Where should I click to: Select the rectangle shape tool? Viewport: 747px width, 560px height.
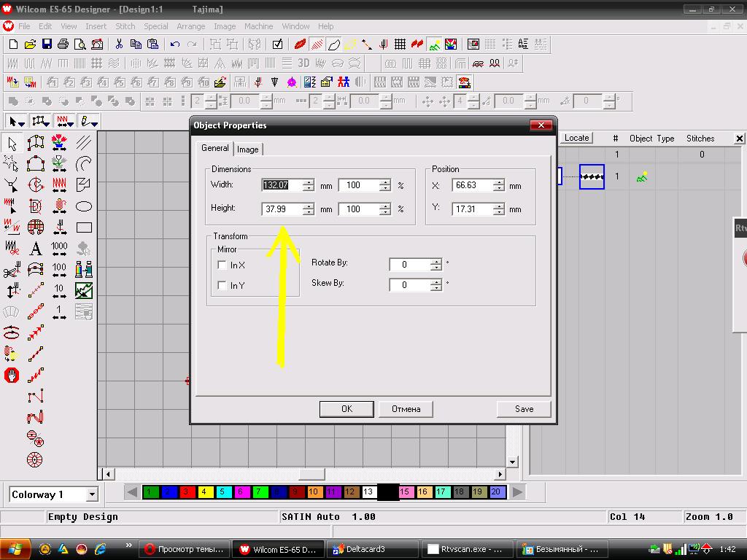point(84,227)
